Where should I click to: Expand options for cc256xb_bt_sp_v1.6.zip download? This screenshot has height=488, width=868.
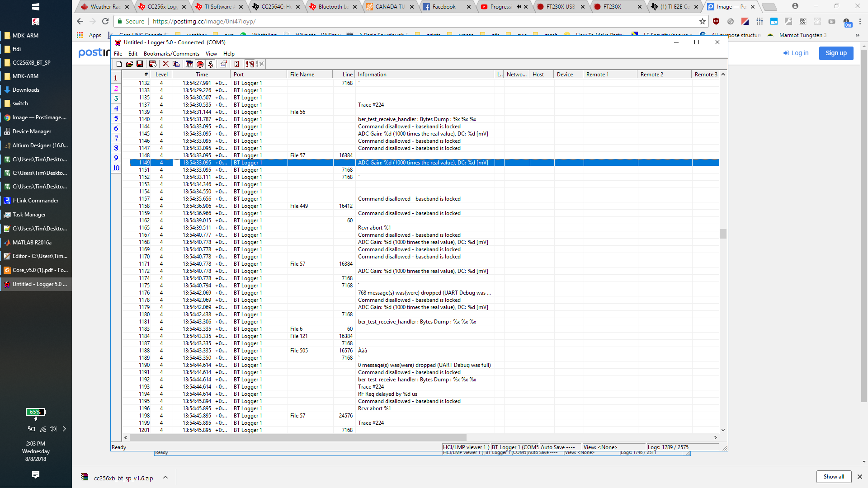tap(165, 477)
